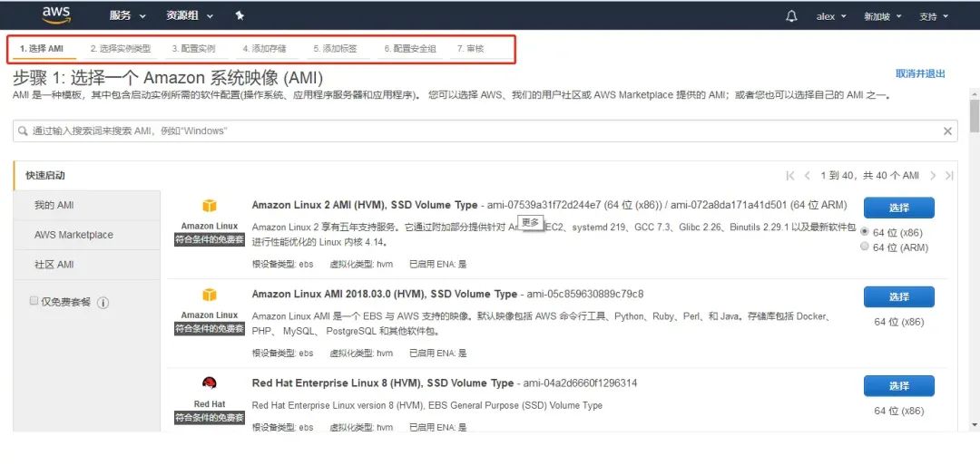Go to step 3. 配置实例

tap(194, 49)
